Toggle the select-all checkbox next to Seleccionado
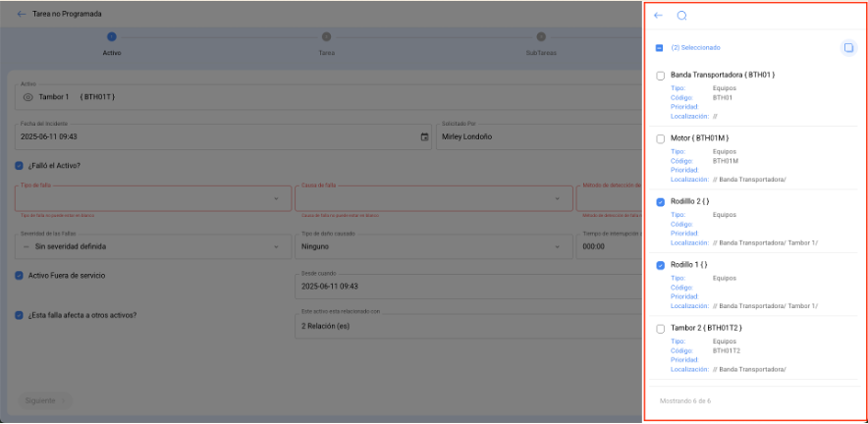This screenshot has height=424, width=868. 660,48
